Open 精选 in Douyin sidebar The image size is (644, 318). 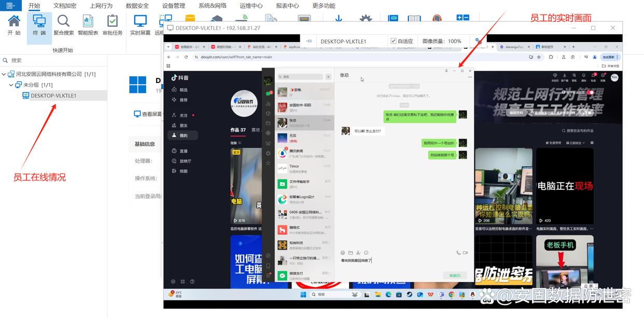click(x=179, y=90)
